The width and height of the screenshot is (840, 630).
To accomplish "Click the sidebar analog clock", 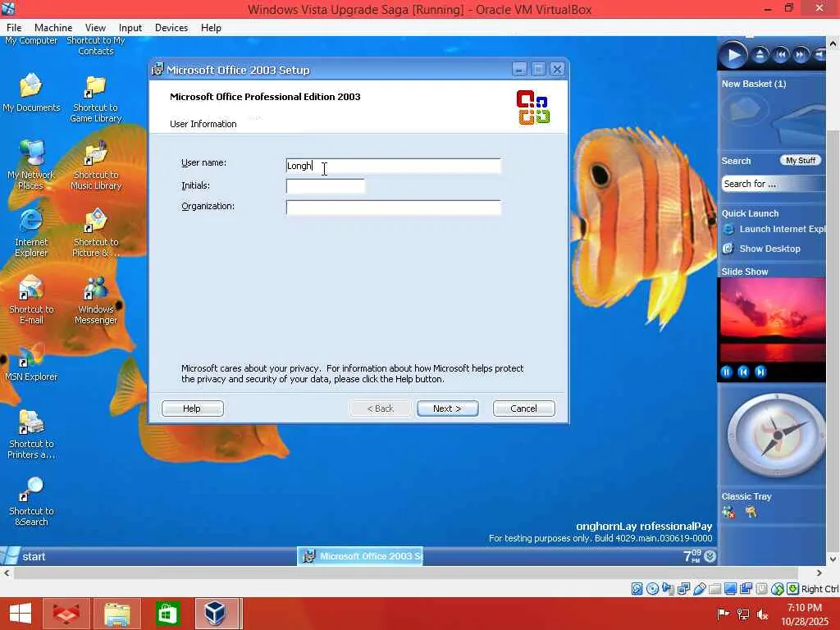I will 776,435.
